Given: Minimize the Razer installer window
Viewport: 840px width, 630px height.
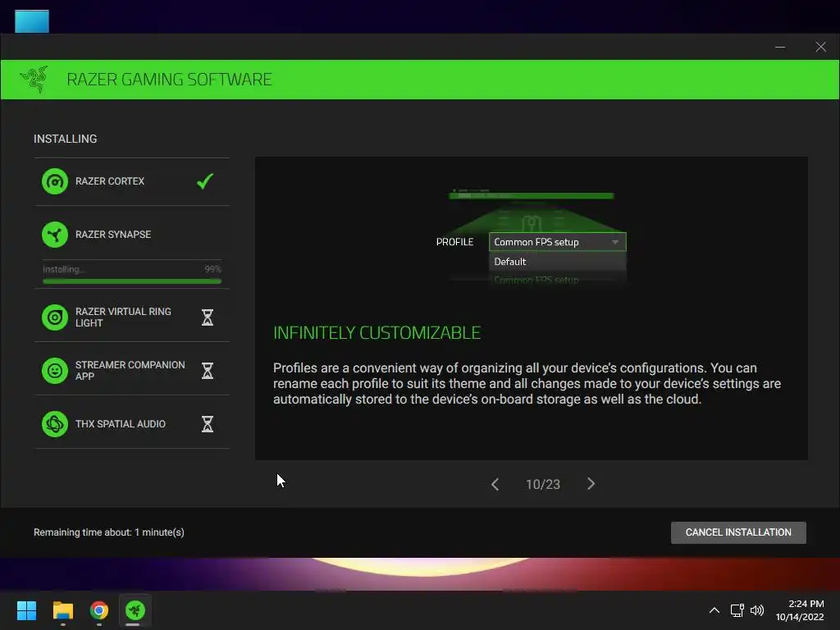Looking at the screenshot, I should click(780, 47).
